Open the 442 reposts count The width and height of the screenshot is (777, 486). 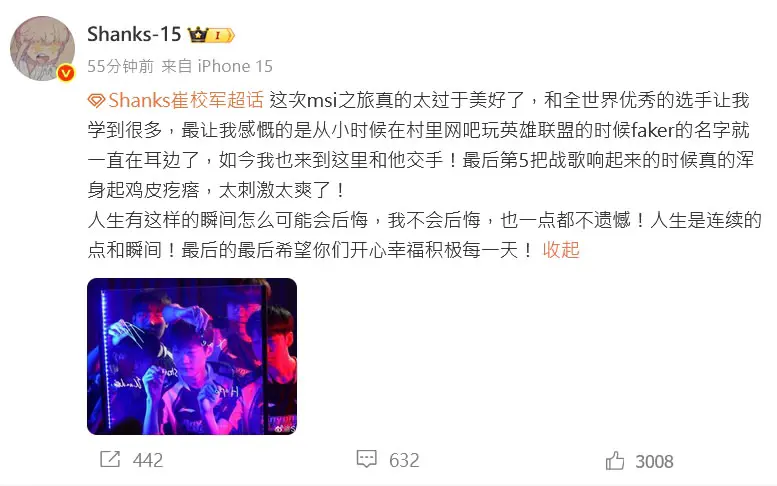[148, 460]
